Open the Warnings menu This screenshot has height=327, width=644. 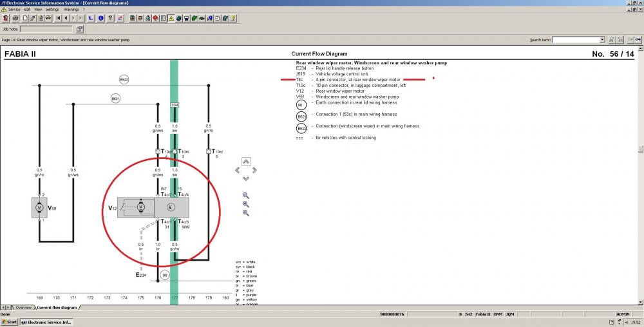tap(71, 9)
